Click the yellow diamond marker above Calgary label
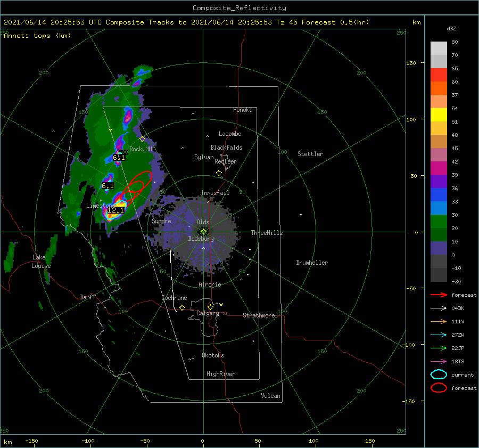The image size is (479, 448). pos(210,307)
